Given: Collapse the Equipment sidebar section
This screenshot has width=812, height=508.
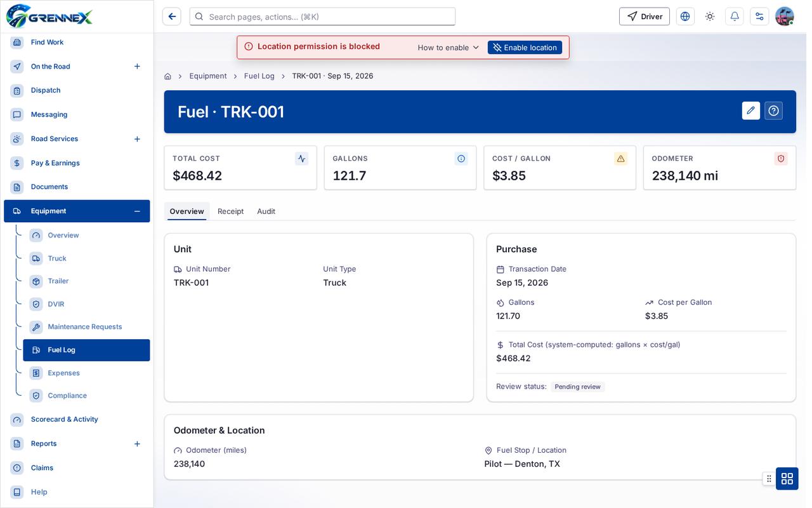Looking at the screenshot, I should [137, 211].
